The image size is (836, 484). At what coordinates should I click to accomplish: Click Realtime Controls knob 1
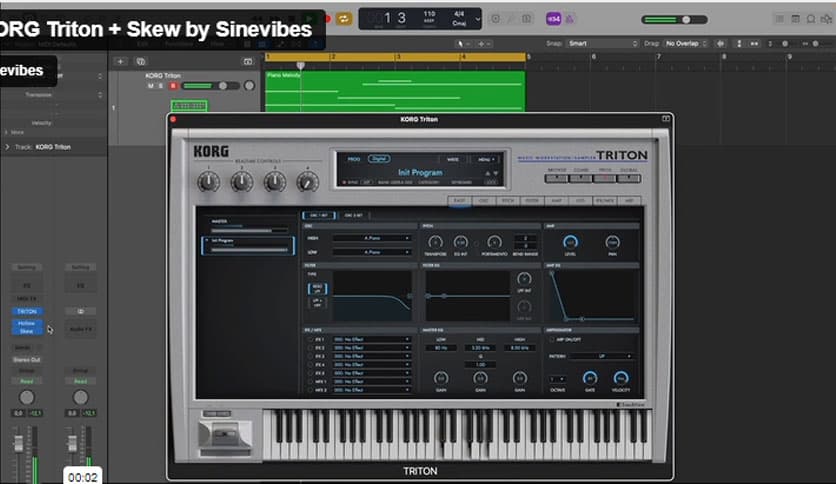tap(208, 182)
